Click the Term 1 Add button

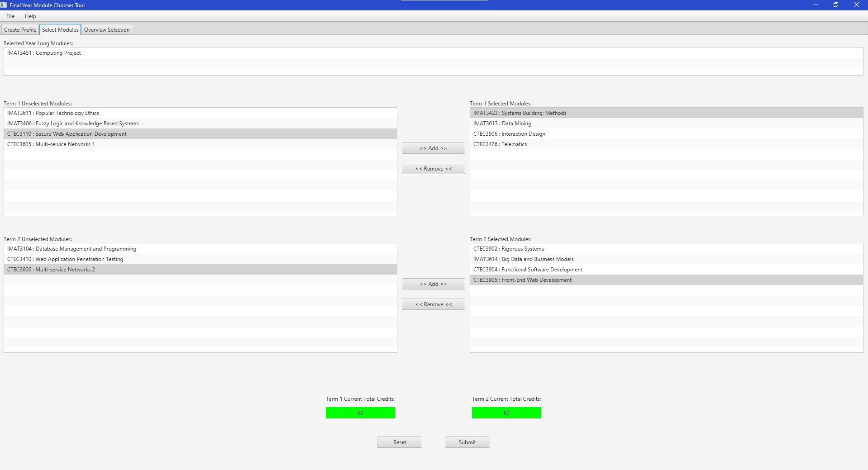pyautogui.click(x=433, y=148)
